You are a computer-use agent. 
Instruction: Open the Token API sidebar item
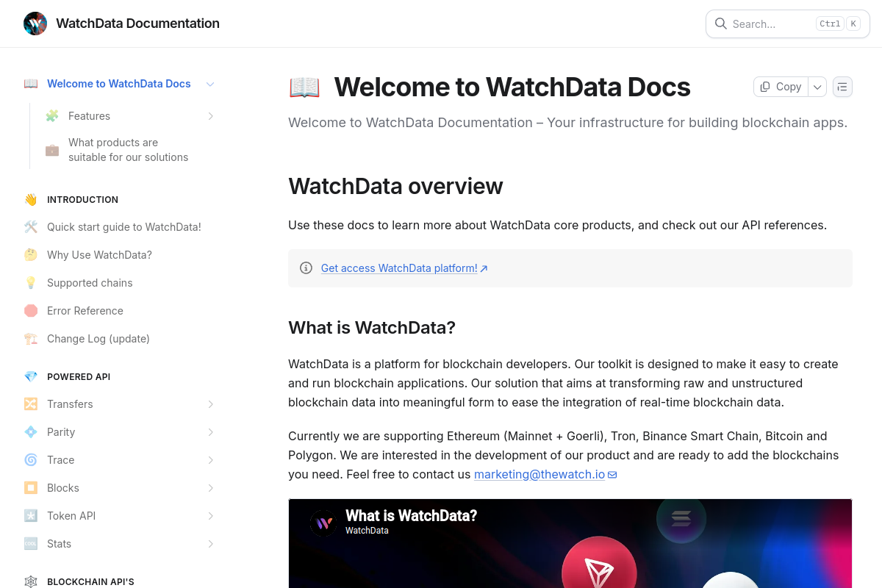coord(71,516)
